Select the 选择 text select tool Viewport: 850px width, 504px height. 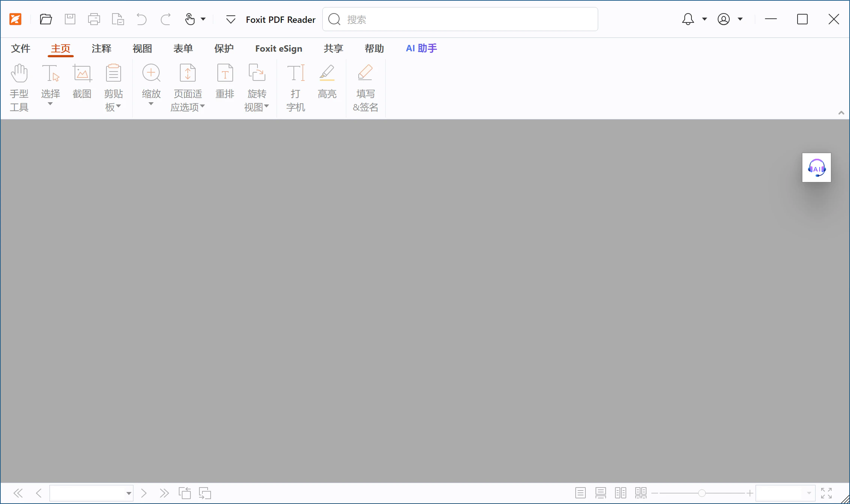point(51,81)
